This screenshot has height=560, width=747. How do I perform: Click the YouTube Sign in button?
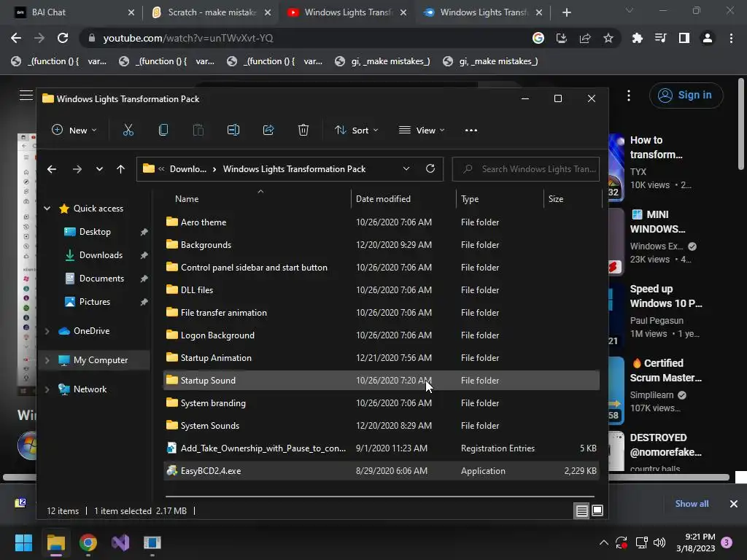686,96
